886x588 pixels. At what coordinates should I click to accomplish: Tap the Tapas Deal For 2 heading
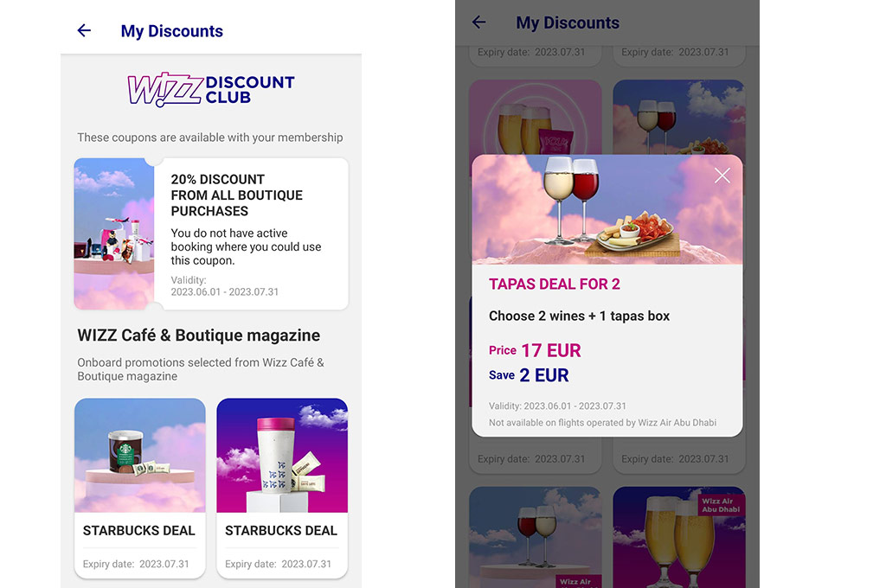coord(555,284)
